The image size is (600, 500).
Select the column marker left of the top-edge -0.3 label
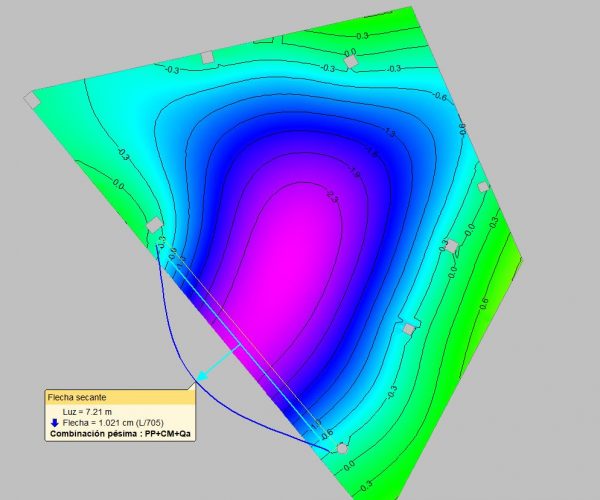207,58
